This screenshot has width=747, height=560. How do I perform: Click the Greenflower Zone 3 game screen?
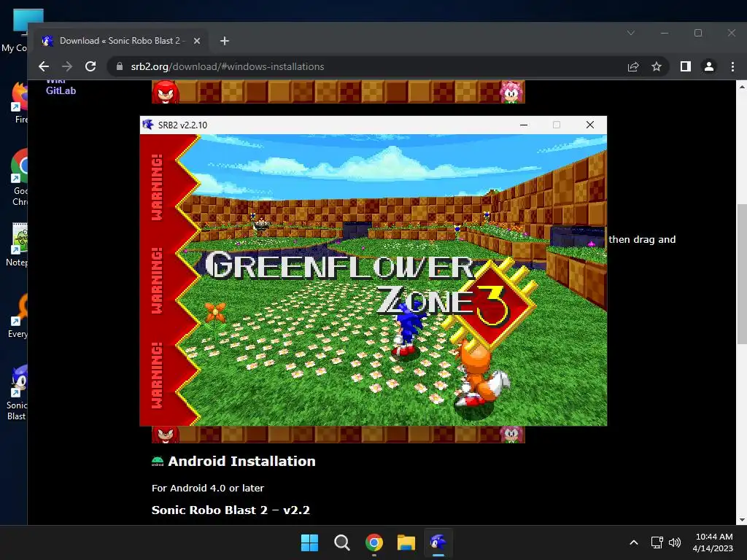(373, 280)
